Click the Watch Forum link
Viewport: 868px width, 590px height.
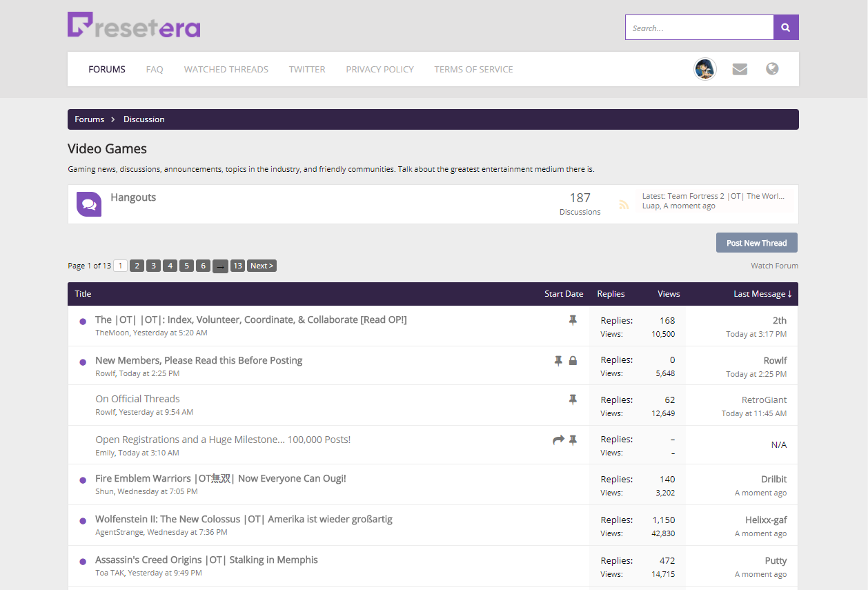coord(774,266)
